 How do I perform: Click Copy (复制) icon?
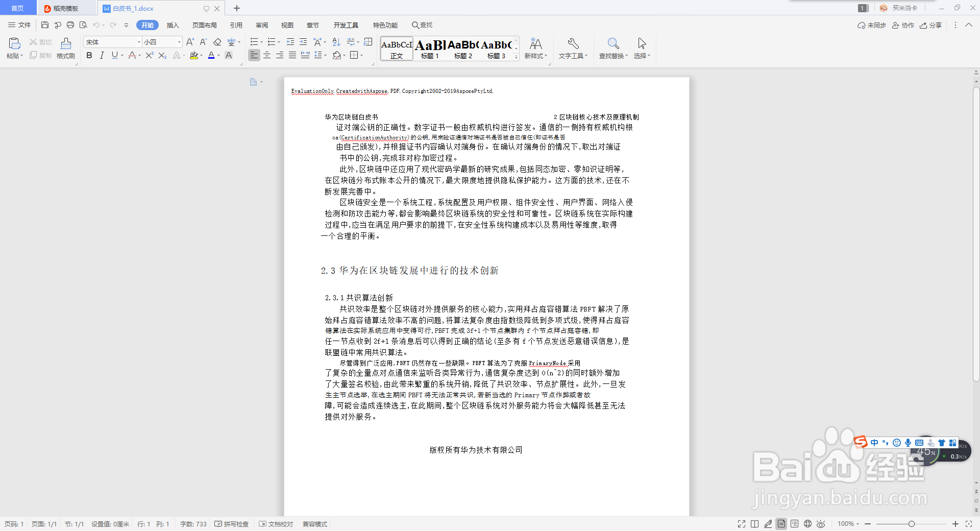point(33,55)
